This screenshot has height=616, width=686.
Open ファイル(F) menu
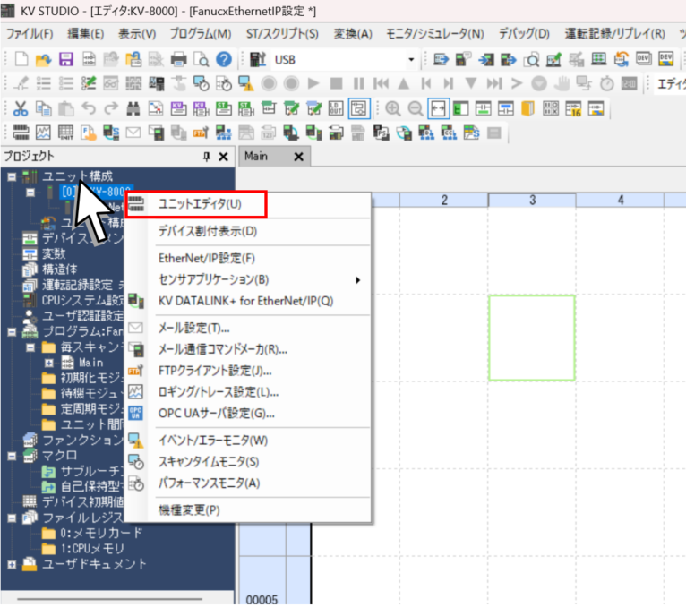(30, 34)
